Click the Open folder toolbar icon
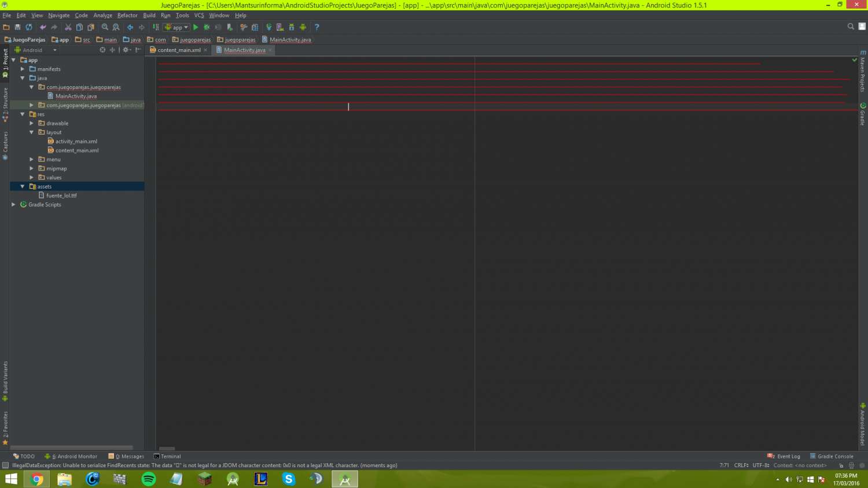This screenshot has width=868, height=488. (6, 27)
